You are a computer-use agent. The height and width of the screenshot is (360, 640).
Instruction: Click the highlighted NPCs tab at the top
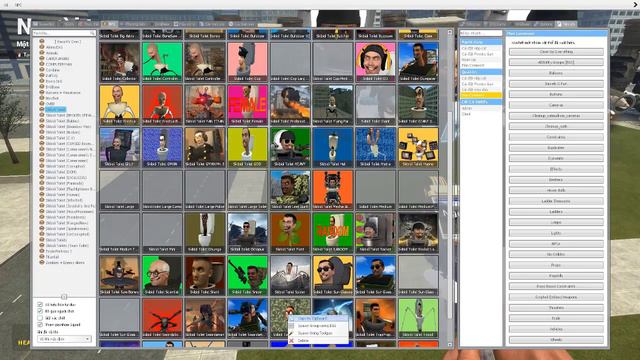tap(109, 24)
